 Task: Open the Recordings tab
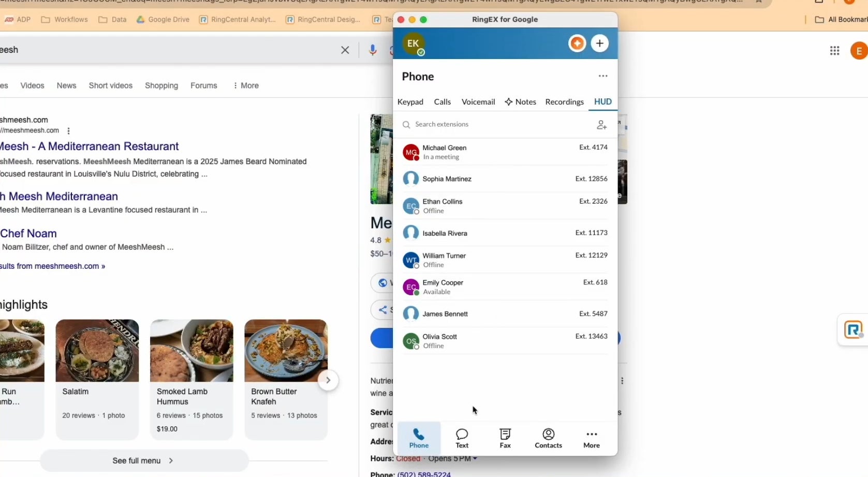564,102
